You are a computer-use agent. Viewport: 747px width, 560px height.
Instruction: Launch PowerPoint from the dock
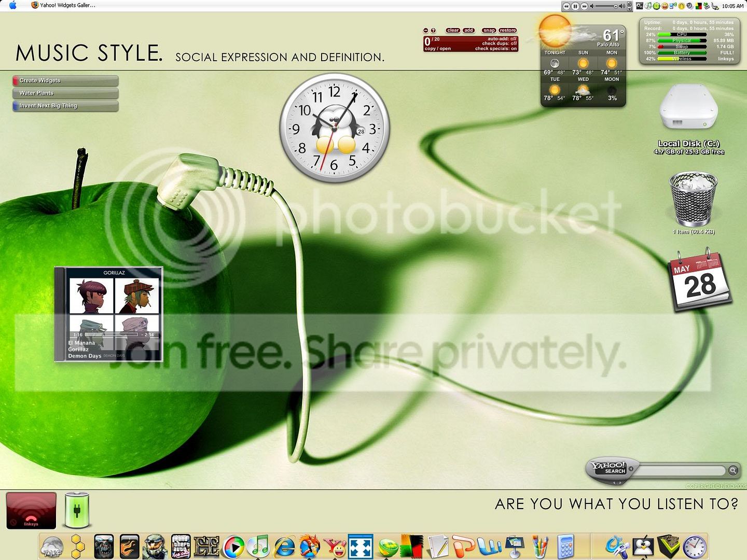[x=463, y=547]
